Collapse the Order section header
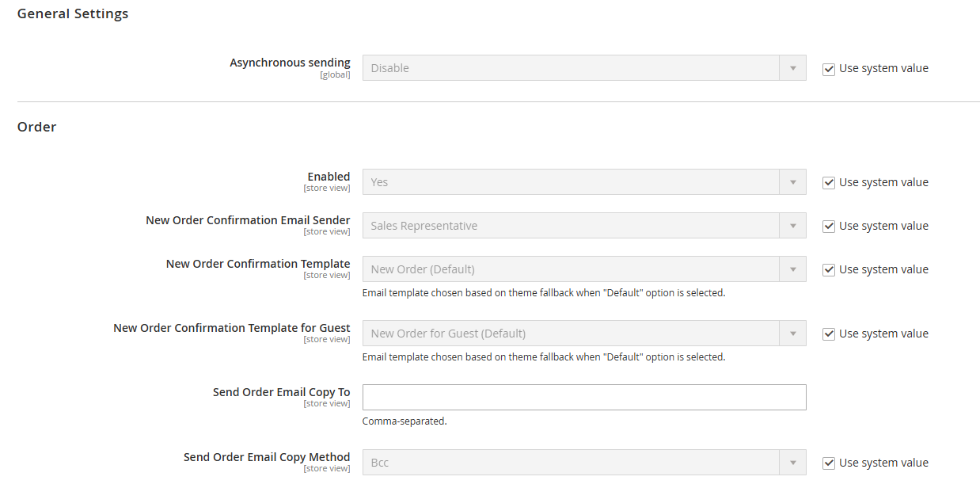Screen dimensions: 980x488 [37, 127]
